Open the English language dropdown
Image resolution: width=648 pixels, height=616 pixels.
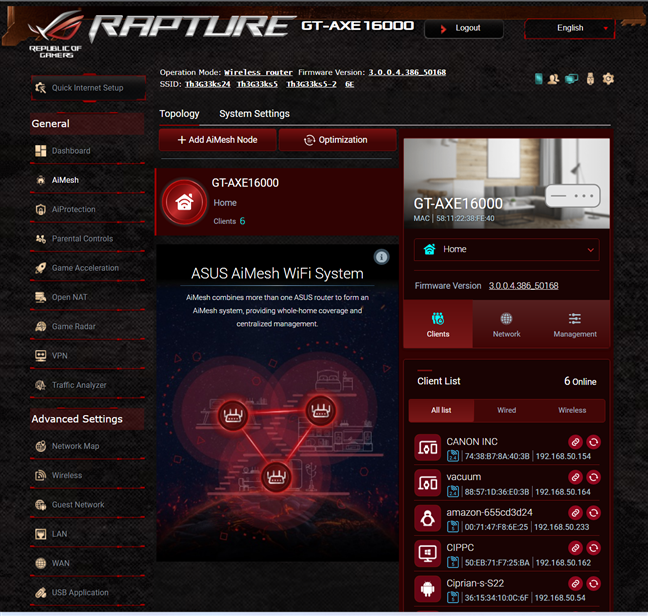569,28
